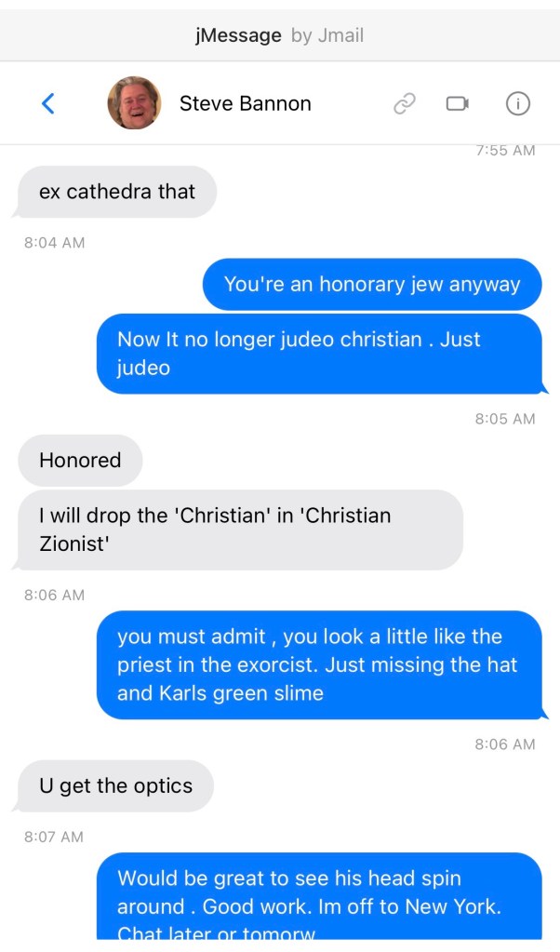Click the 8:07 AM timestamp
Screen dimensions: 560x952
[x=54, y=837]
